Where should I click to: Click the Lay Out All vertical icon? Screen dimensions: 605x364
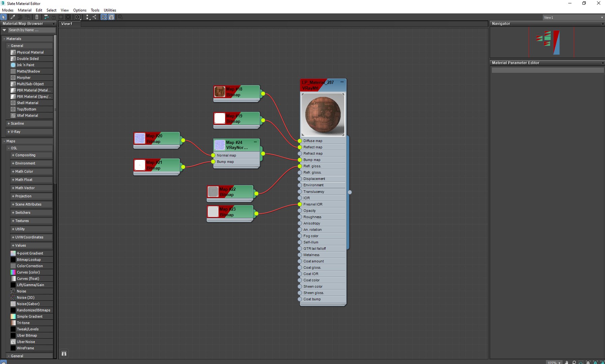click(x=87, y=17)
